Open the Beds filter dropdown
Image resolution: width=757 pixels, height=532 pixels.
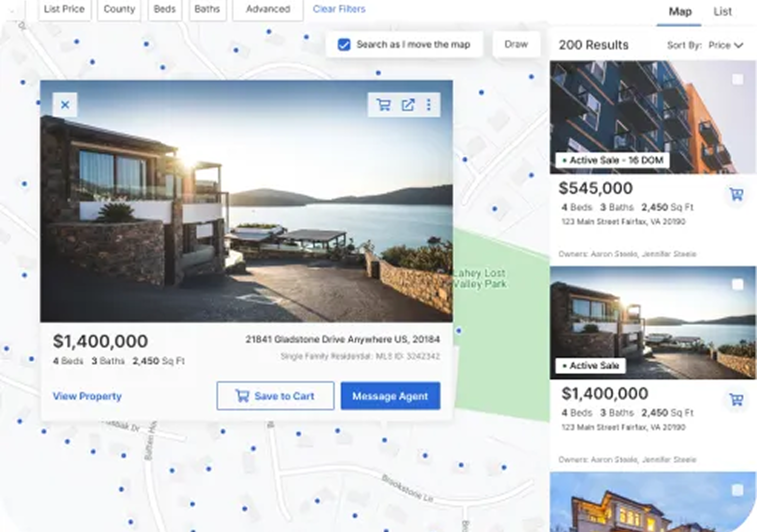[165, 9]
